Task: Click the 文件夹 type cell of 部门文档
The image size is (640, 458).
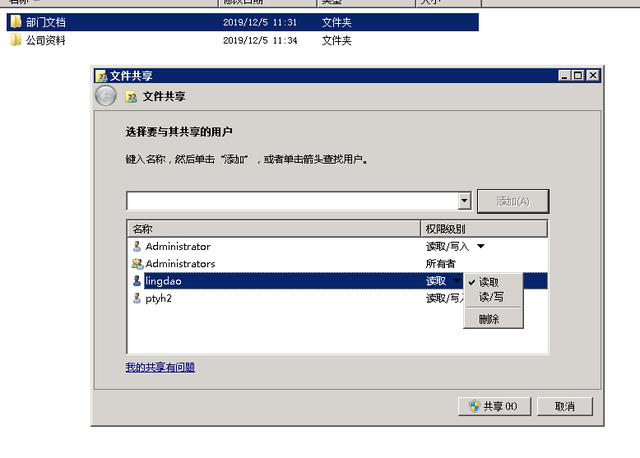Action: click(337, 22)
